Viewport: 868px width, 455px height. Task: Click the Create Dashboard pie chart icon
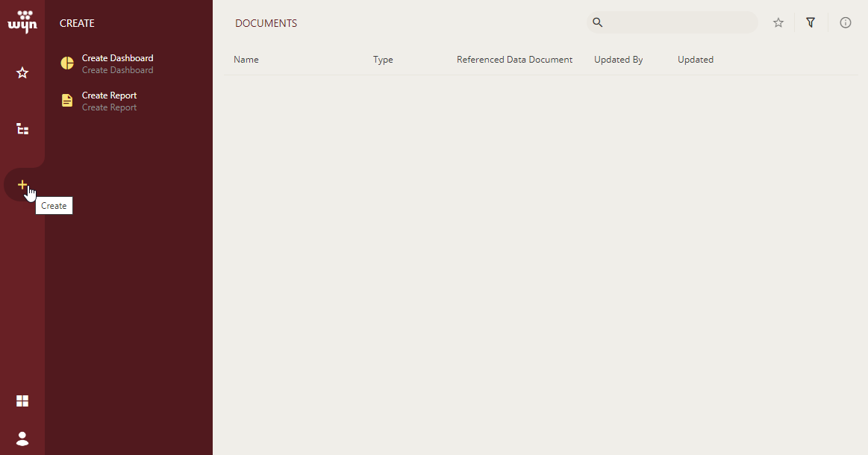[x=66, y=63]
